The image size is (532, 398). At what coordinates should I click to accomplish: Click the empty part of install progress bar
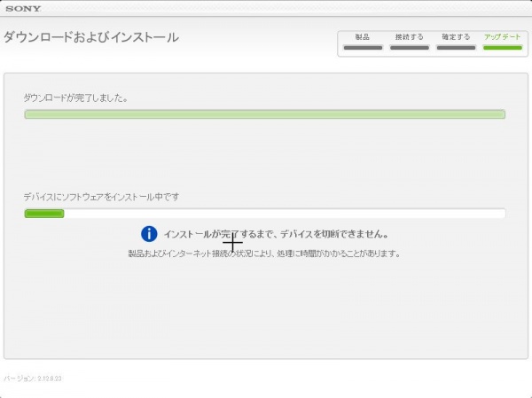click(284, 214)
